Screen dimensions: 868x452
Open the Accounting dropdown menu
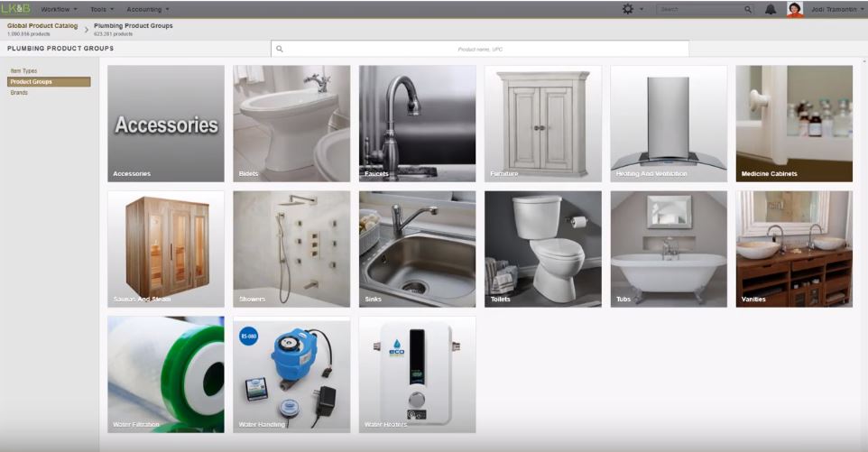tap(148, 9)
